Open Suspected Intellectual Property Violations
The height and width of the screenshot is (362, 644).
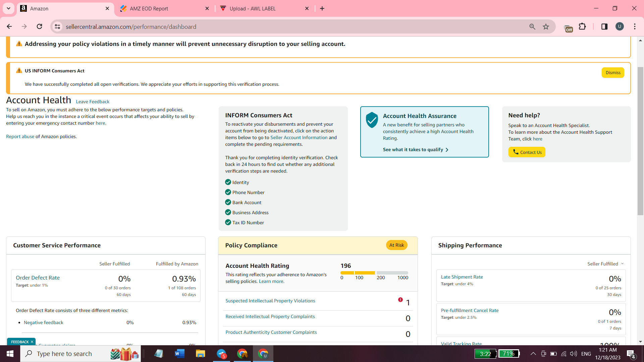pos(270,301)
